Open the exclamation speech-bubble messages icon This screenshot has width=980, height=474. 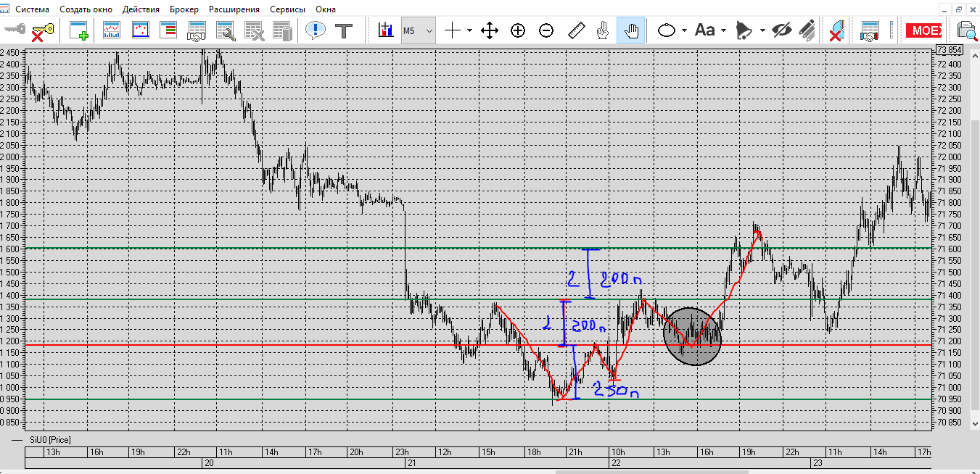tap(316, 30)
